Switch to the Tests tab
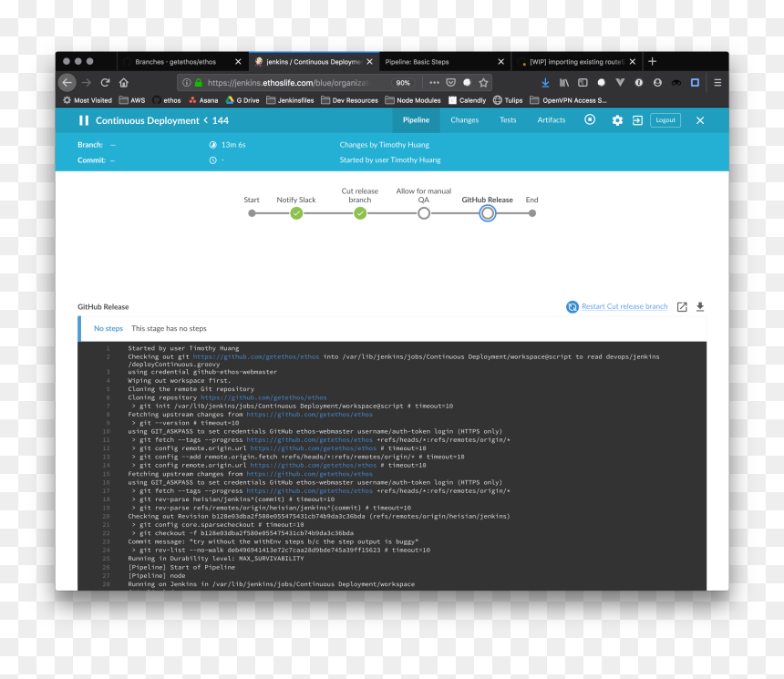 pos(508,120)
